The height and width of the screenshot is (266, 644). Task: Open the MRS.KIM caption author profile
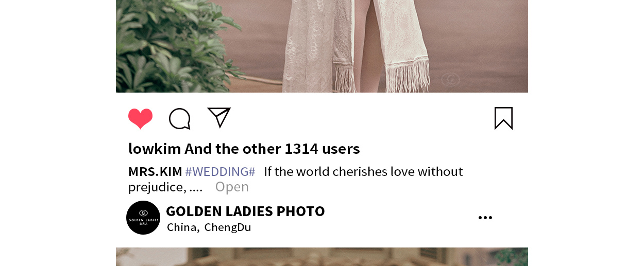click(155, 171)
